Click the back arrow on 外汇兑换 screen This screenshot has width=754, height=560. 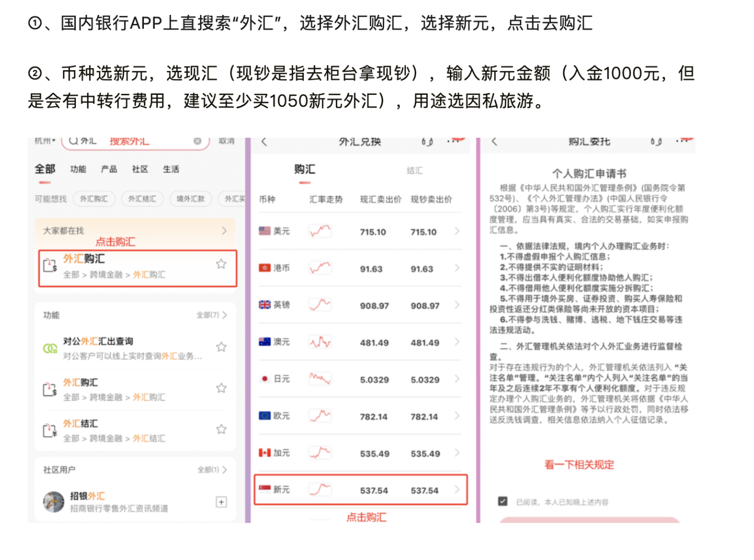pos(264,142)
